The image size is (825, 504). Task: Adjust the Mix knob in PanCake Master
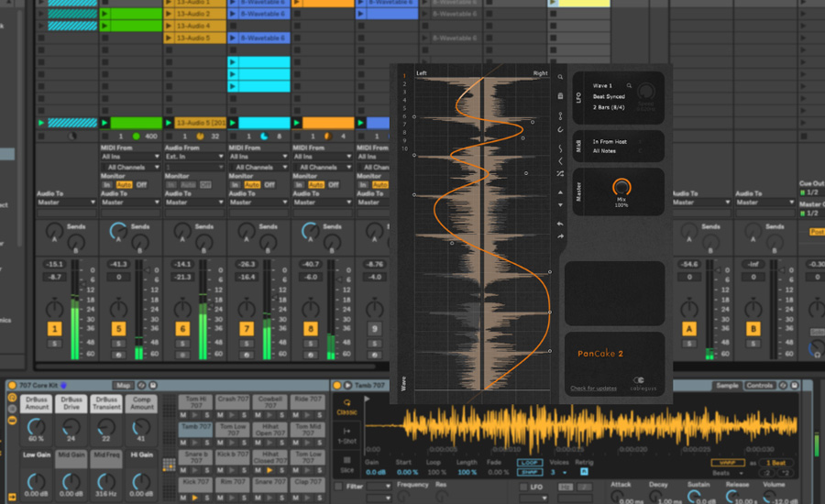click(x=621, y=187)
